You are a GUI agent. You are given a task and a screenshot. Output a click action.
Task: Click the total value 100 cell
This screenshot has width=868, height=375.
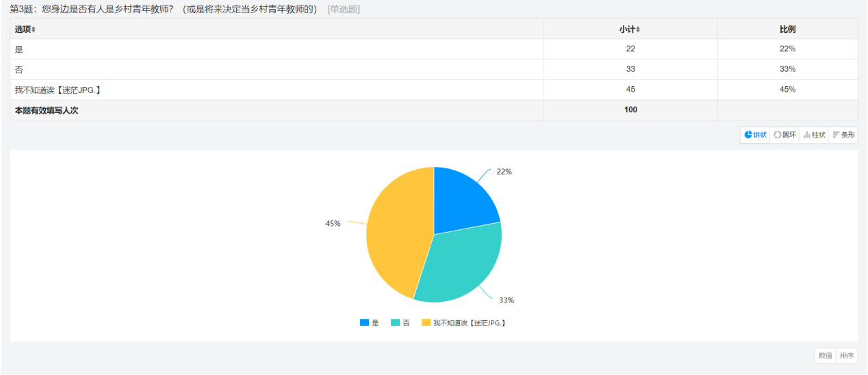tap(630, 110)
